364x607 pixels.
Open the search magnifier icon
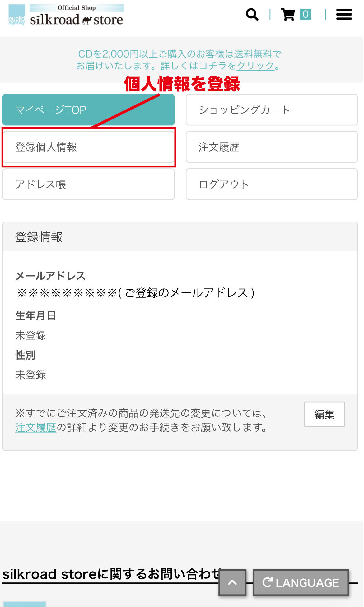click(x=252, y=14)
